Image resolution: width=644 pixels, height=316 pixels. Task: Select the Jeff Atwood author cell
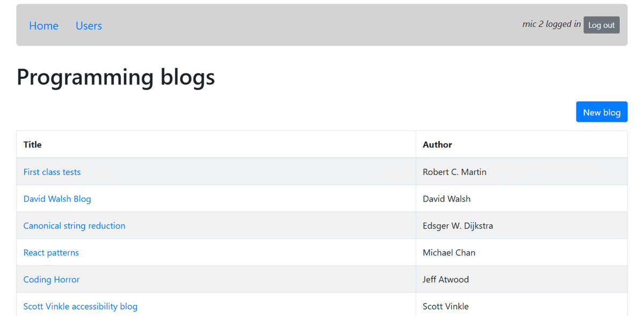pyautogui.click(x=445, y=279)
